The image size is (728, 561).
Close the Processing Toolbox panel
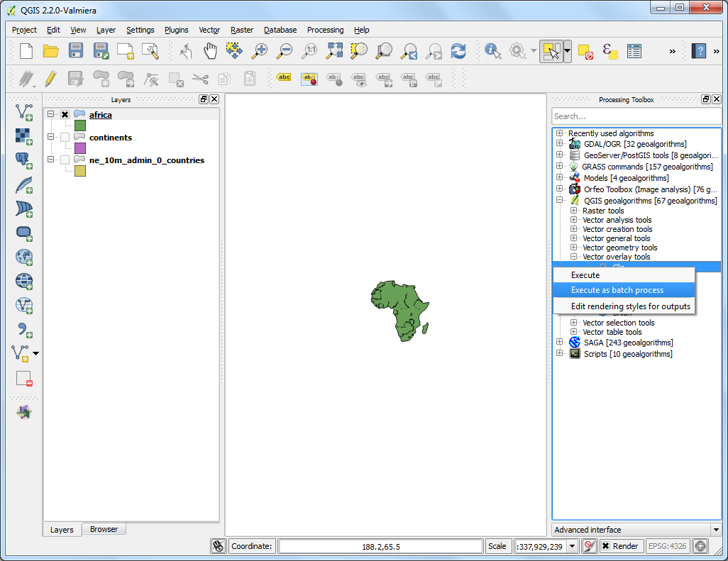pos(717,99)
